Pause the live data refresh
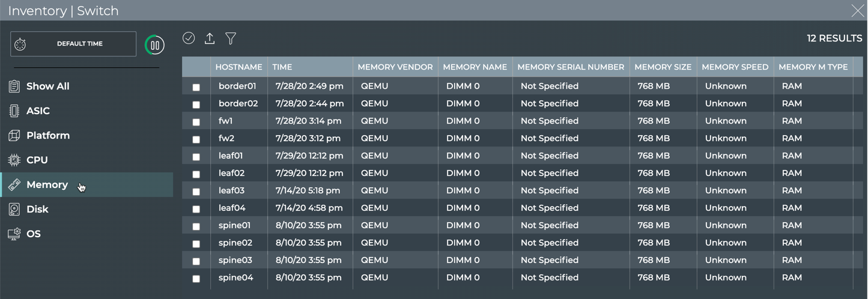 155,45
